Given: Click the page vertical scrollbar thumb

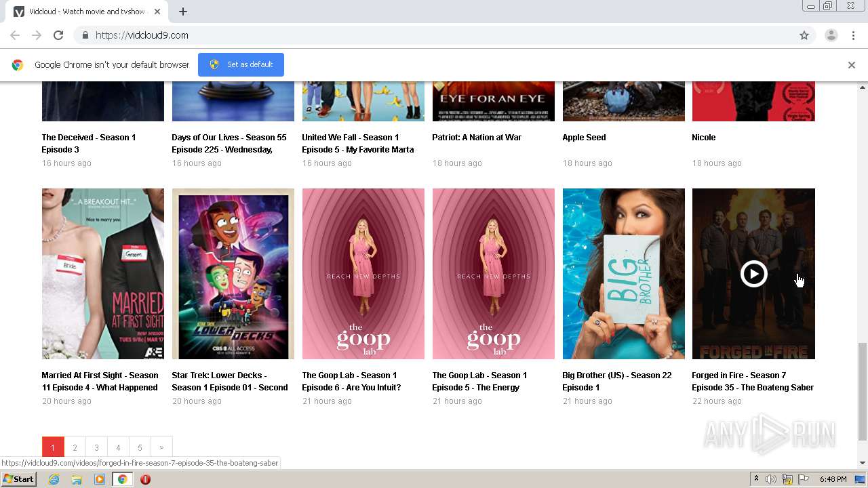Looking at the screenshot, I should click(x=862, y=391).
